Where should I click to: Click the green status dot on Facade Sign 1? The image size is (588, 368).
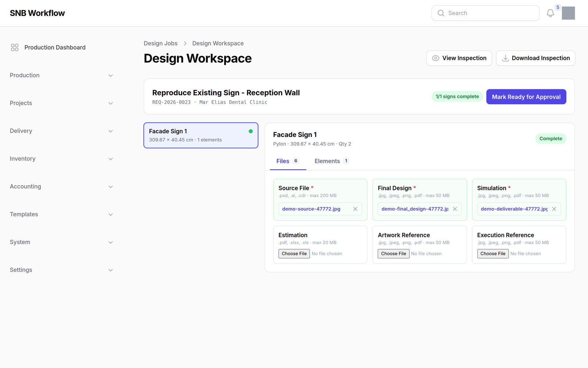251,131
